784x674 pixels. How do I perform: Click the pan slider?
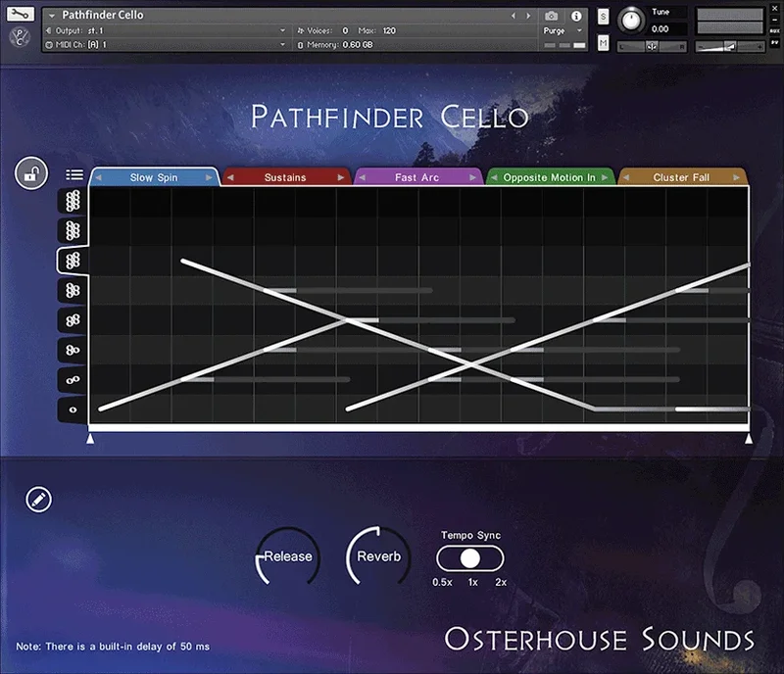click(x=652, y=47)
